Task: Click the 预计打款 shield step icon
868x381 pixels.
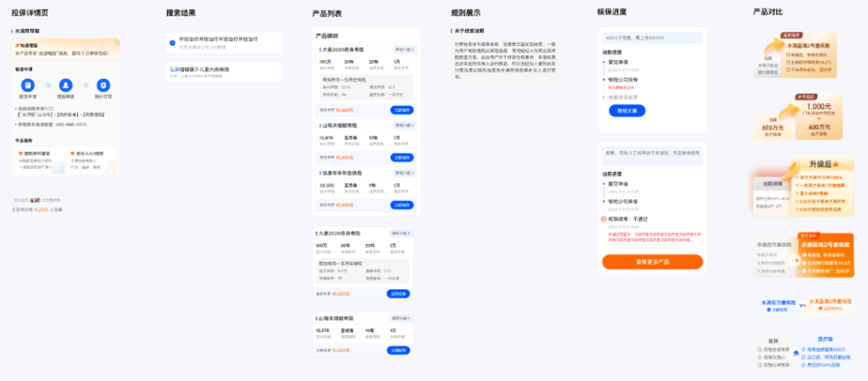Action: (x=103, y=85)
